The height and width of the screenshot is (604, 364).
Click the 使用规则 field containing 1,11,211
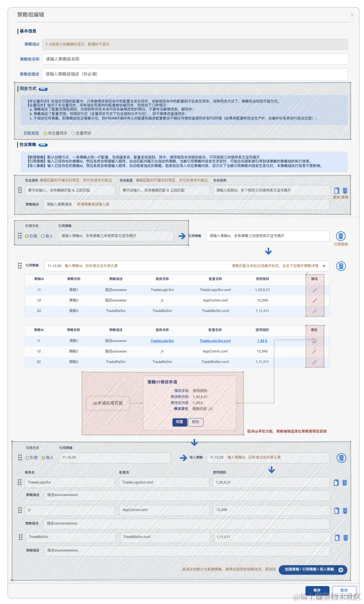(271, 537)
